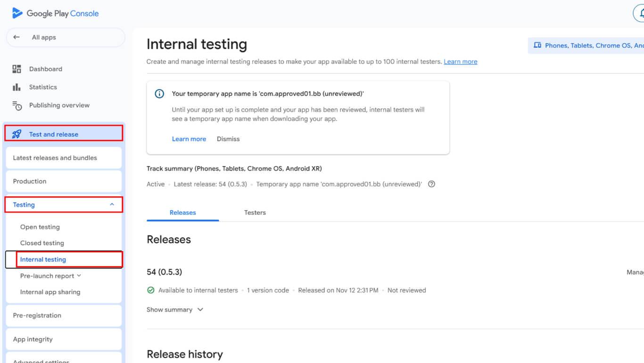Click the Statistics bar chart icon

click(17, 87)
